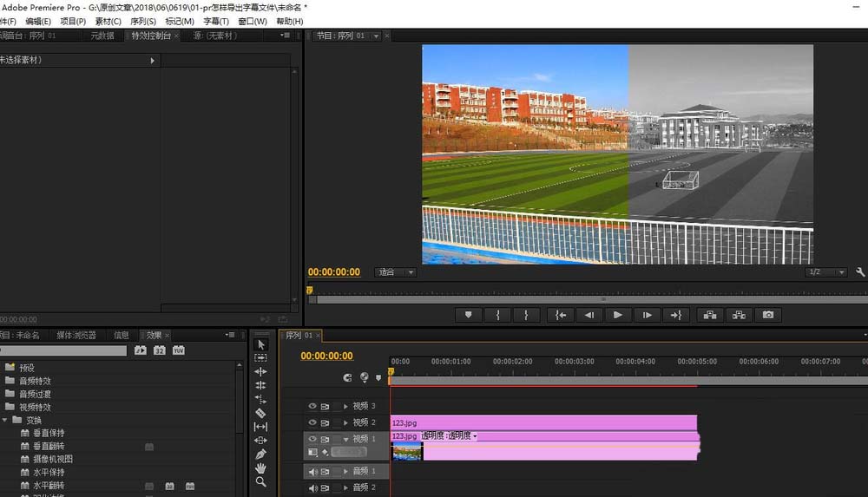Open the 1/2 playback resolution dropdown

click(x=826, y=271)
